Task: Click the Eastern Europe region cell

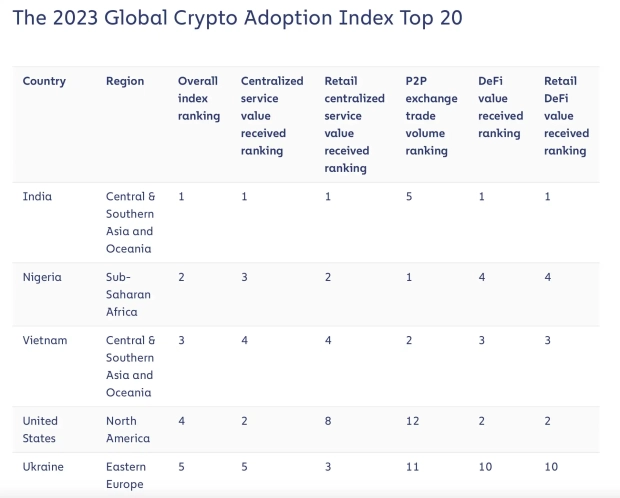Action: pos(125,475)
